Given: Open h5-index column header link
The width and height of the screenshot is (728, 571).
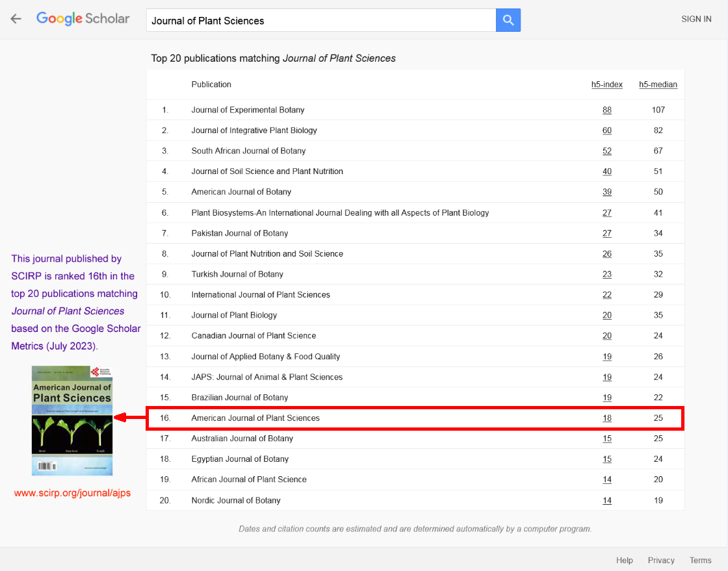Looking at the screenshot, I should click(606, 84).
